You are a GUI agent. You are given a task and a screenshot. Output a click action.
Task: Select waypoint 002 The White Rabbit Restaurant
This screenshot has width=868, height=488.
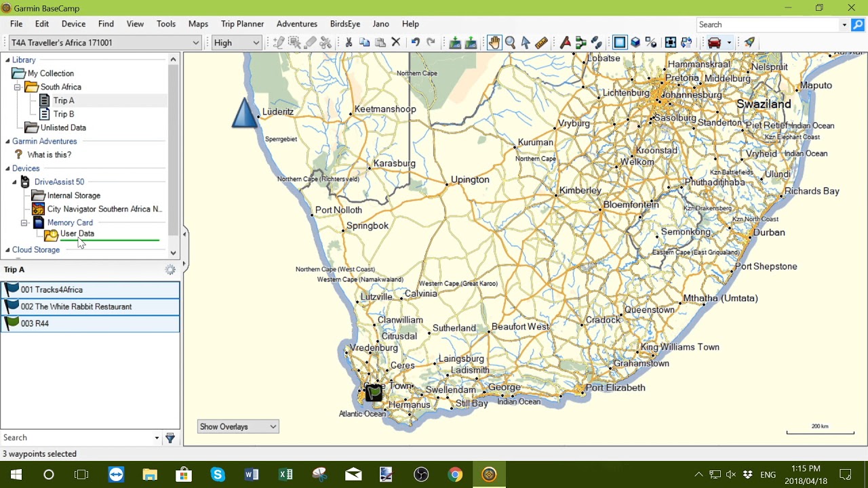coord(90,306)
